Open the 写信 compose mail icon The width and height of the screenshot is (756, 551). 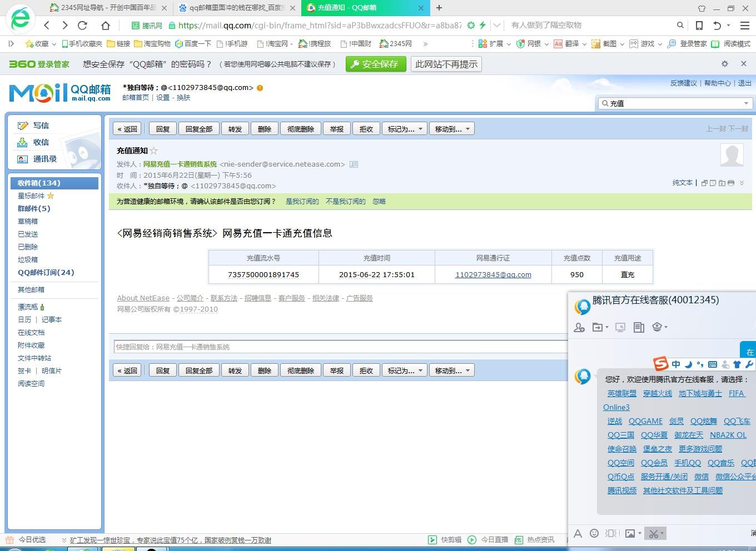(x=23, y=126)
